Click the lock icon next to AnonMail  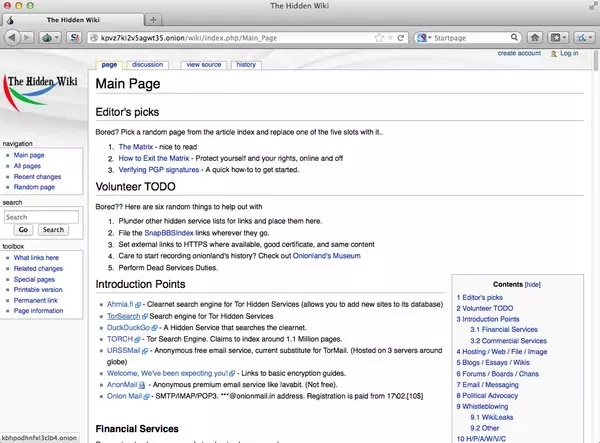coord(142,385)
